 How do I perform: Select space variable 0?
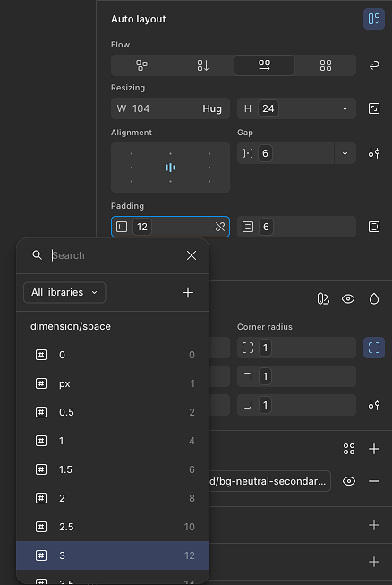point(113,355)
